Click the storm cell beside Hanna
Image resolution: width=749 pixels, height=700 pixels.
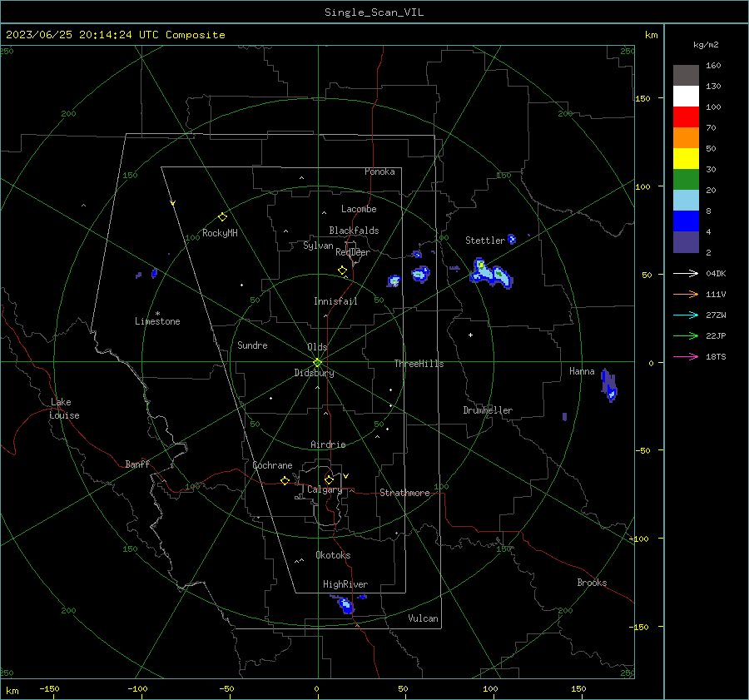pyautogui.click(x=608, y=385)
